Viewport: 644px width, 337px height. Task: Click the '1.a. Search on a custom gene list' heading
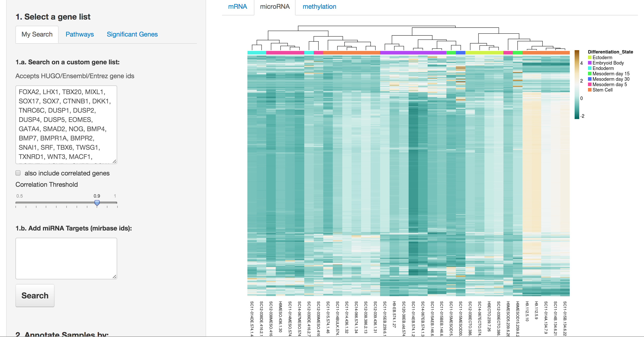pos(68,62)
